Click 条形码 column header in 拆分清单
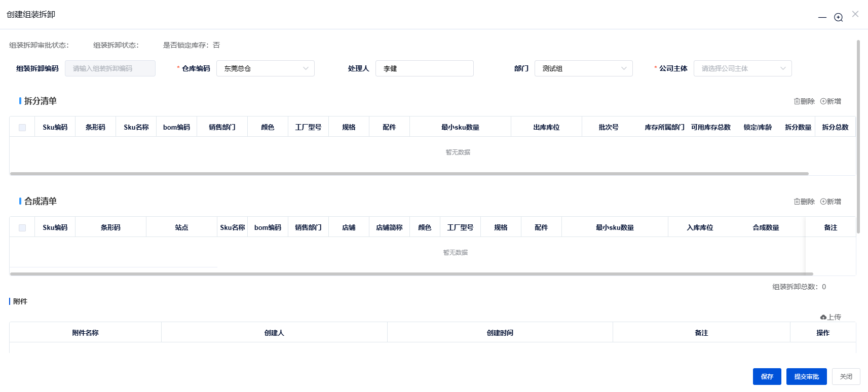The height and width of the screenshot is (392, 868). click(95, 127)
